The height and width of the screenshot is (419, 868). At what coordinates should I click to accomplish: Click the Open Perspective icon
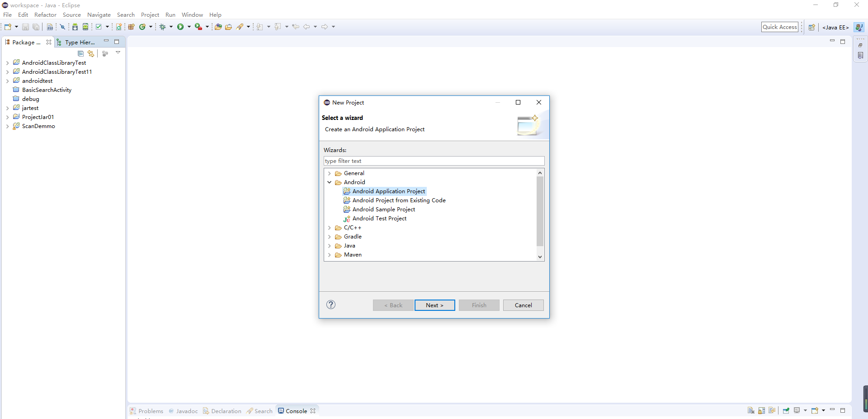point(811,27)
